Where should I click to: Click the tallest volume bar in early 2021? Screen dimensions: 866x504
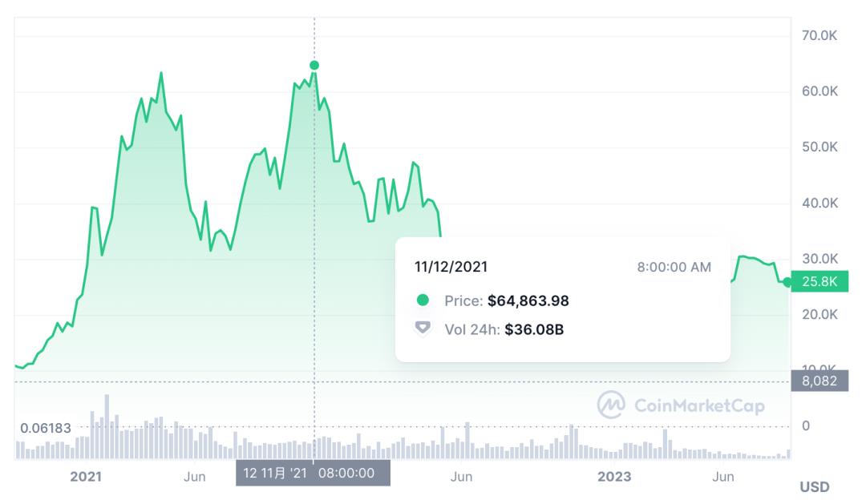107,426
